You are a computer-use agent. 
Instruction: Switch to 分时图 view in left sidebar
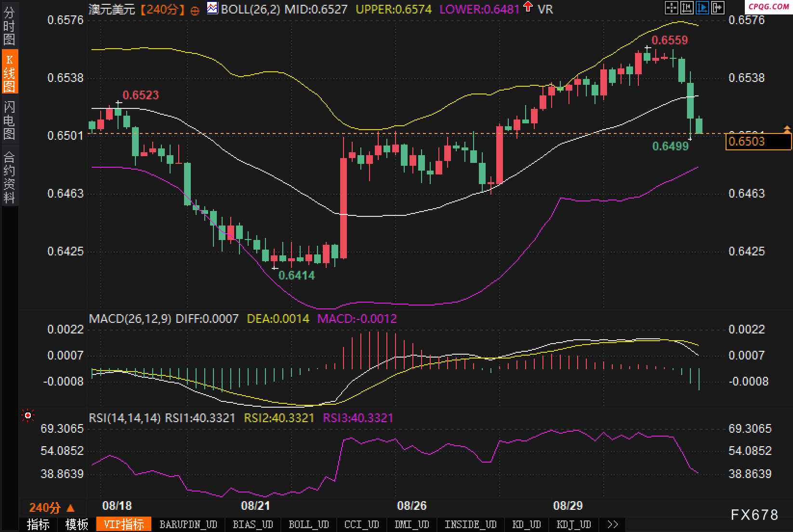tap(9, 27)
